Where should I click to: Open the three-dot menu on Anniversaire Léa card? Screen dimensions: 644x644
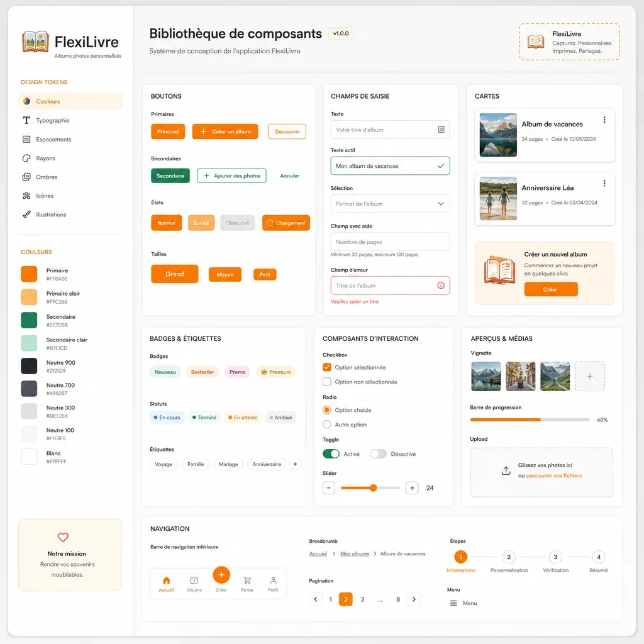604,183
